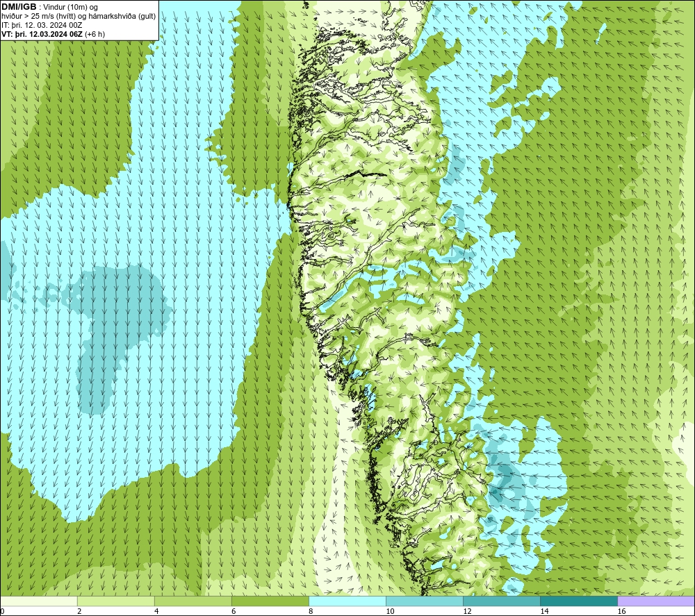Click the "DMI/IGB" title text
Screen dimensions: 695x616
coord(19,7)
